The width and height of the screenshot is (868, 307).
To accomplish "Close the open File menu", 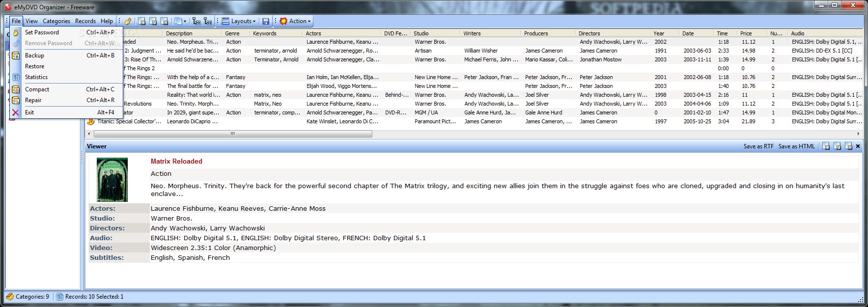I will pyautogui.click(x=16, y=21).
